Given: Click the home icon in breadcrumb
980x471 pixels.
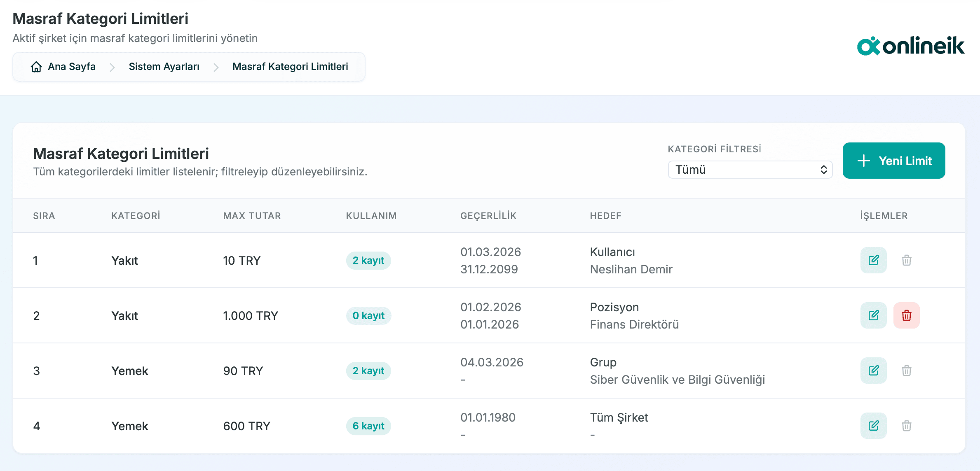Looking at the screenshot, I should (x=36, y=67).
